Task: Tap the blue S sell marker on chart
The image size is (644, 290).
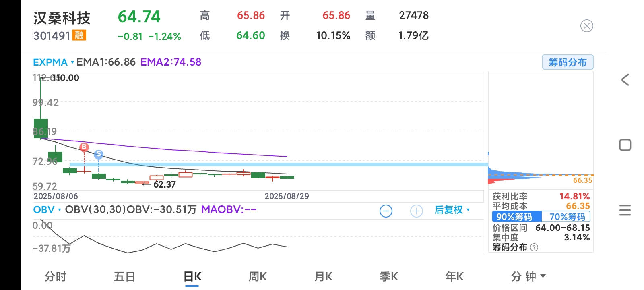Action: [x=99, y=154]
